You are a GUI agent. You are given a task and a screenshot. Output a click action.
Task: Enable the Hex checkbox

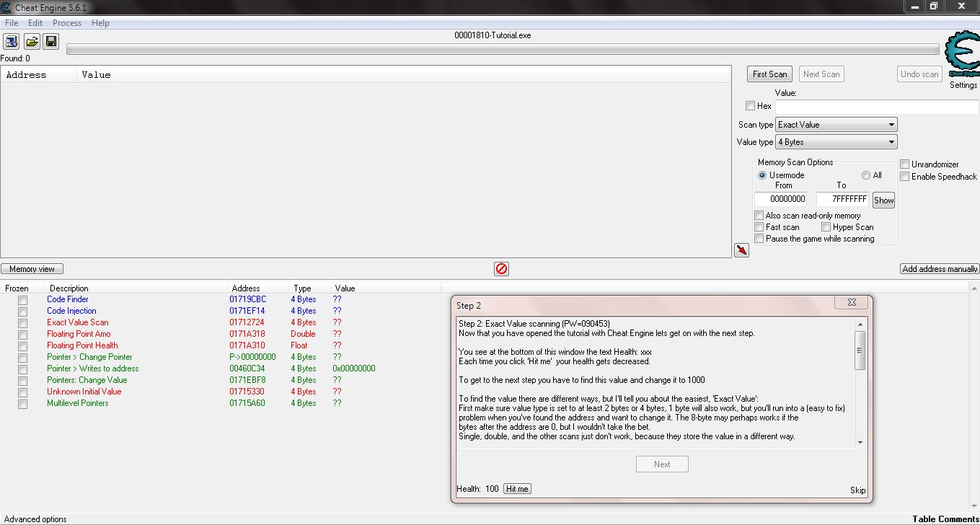tap(750, 106)
